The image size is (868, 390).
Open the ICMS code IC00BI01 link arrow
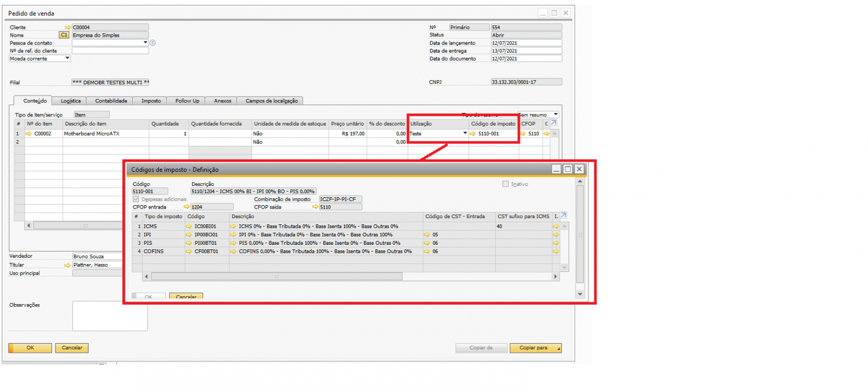pyautogui.click(x=189, y=226)
